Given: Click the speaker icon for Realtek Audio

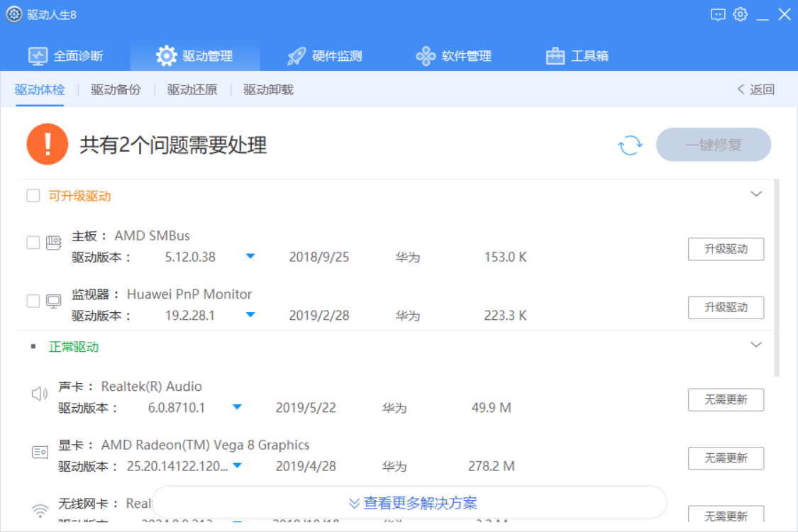Looking at the screenshot, I should tap(40, 394).
